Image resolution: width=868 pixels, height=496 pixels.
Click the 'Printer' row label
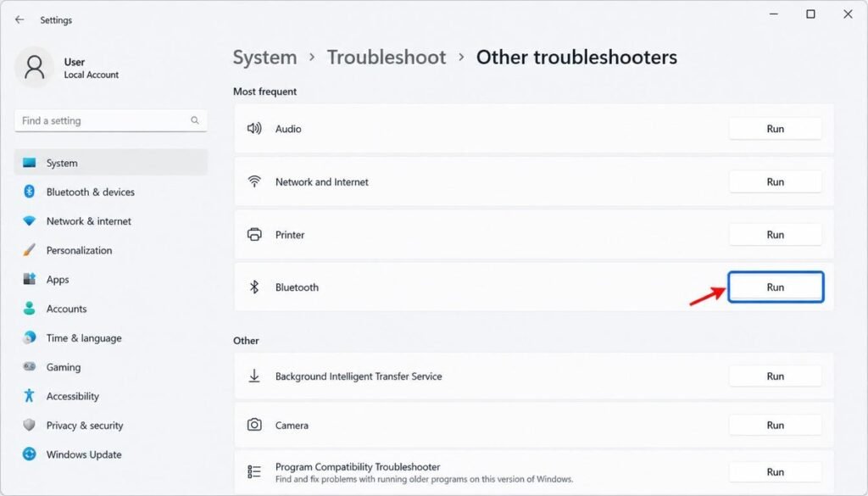tap(290, 234)
